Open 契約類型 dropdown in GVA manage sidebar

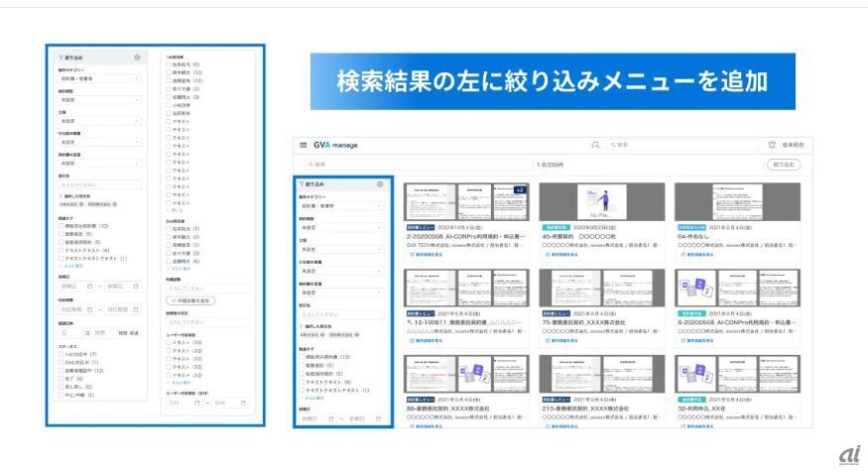click(341, 227)
